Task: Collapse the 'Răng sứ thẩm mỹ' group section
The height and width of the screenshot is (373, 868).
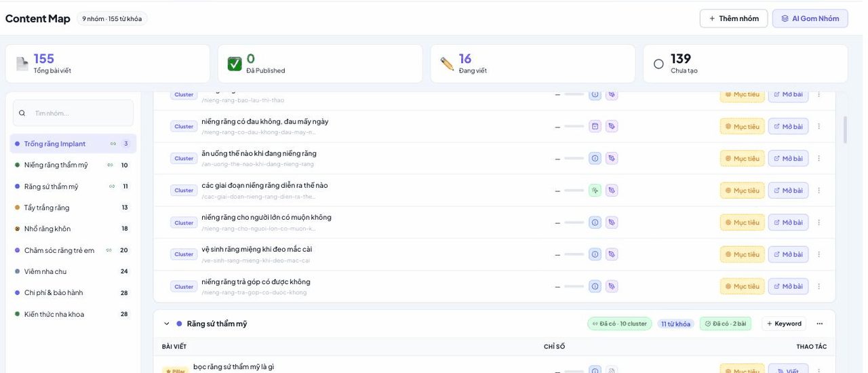Action: pyautogui.click(x=167, y=323)
